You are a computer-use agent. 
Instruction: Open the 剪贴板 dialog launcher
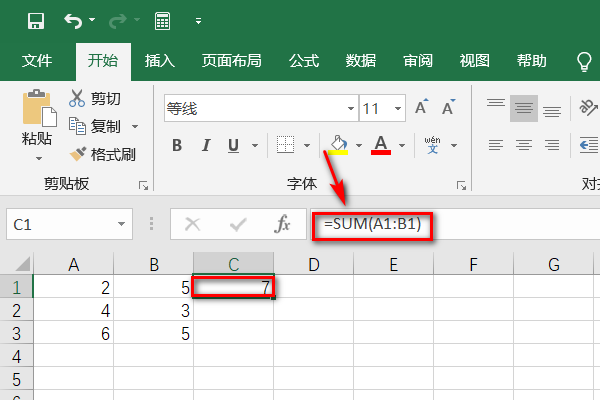143,186
